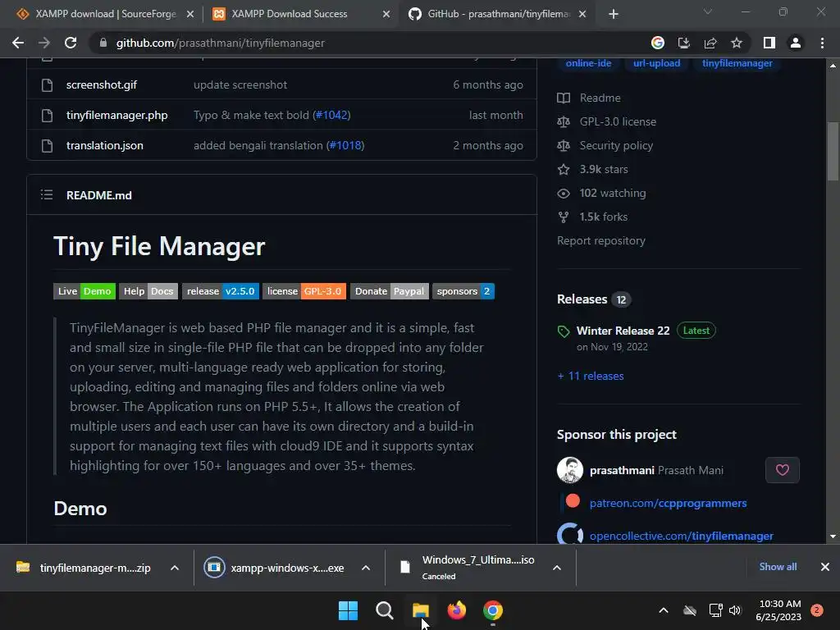View 3.9k stars link

pyautogui.click(x=604, y=169)
